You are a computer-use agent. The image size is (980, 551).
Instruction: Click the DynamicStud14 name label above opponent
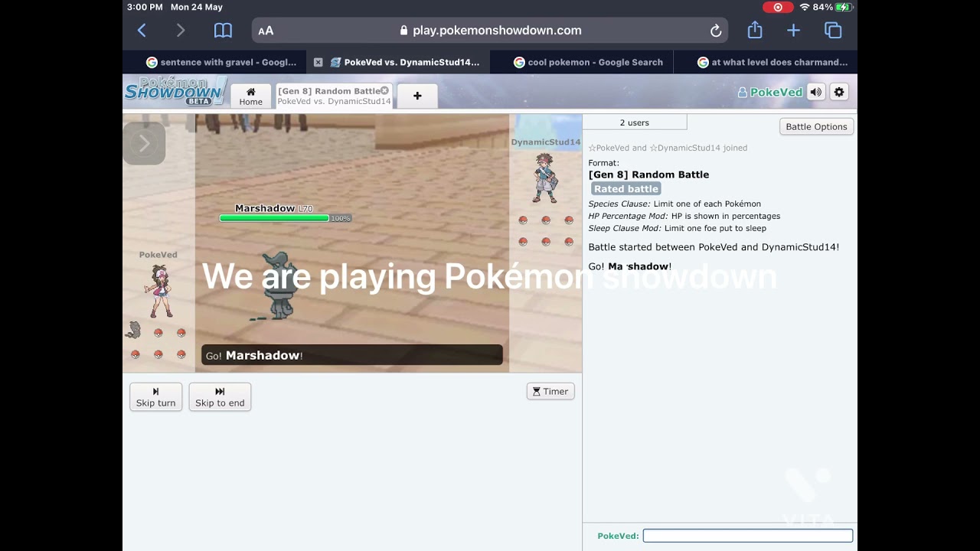point(546,142)
